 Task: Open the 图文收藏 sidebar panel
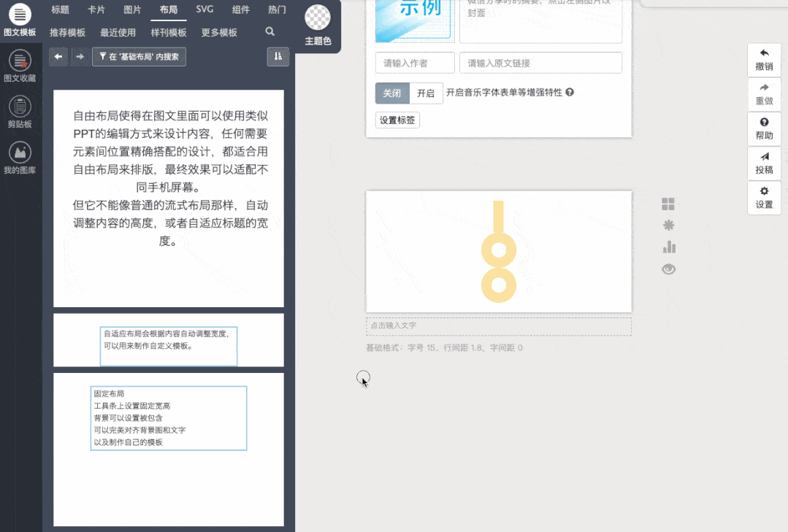[20, 66]
